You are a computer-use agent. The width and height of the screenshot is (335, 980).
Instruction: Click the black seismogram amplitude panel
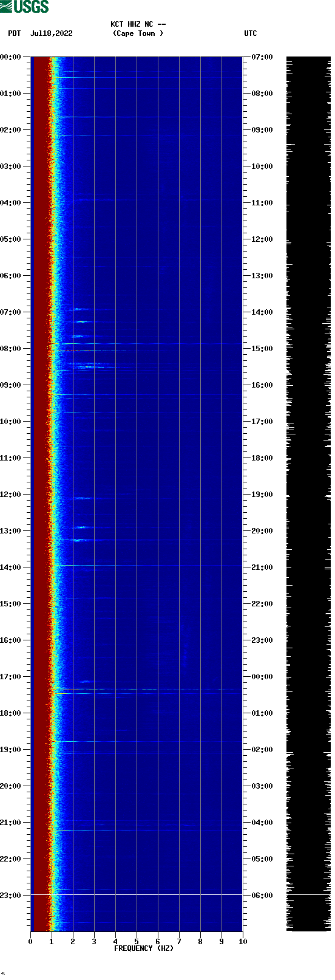point(308,494)
